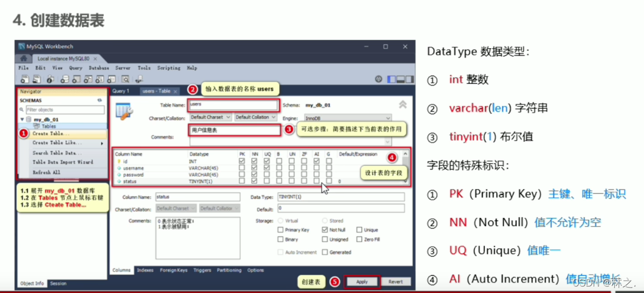Click the open SQL script file icon

click(37, 79)
